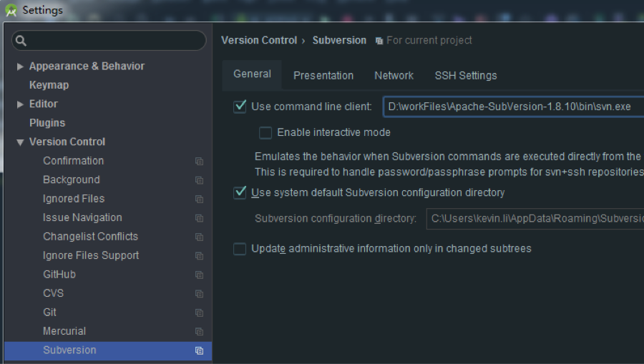Click the project-level icon beside Background
The image size is (644, 364).
199,180
